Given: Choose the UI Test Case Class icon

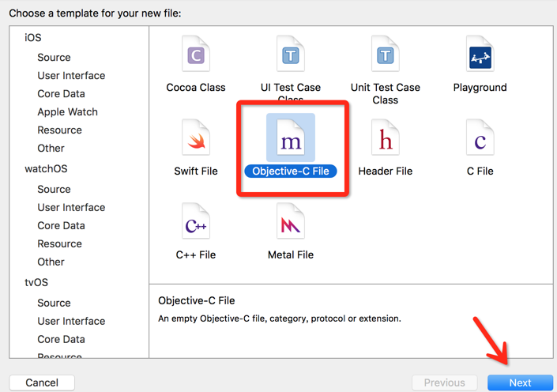Looking at the screenshot, I should point(291,55).
